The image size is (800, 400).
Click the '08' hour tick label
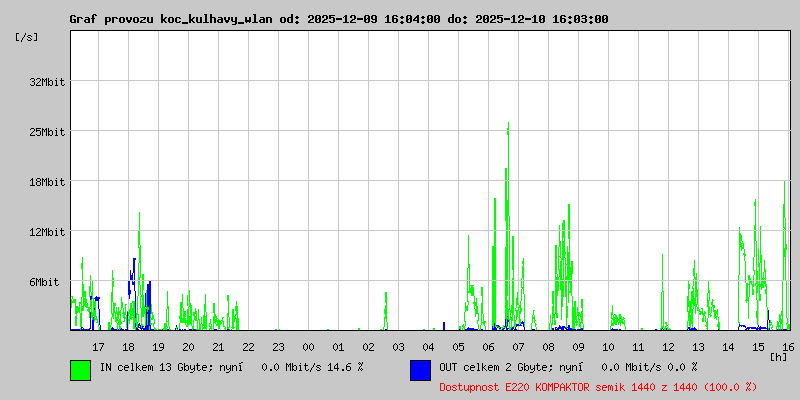coord(548,347)
